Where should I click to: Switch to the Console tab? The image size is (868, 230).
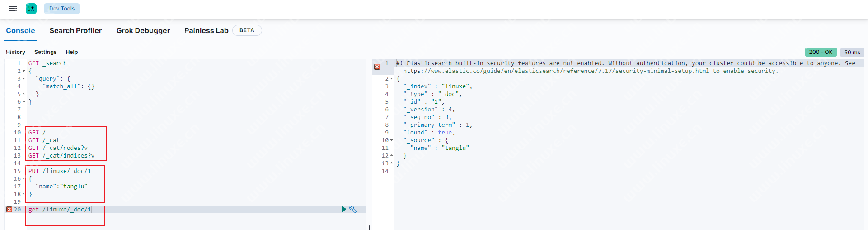[20, 30]
